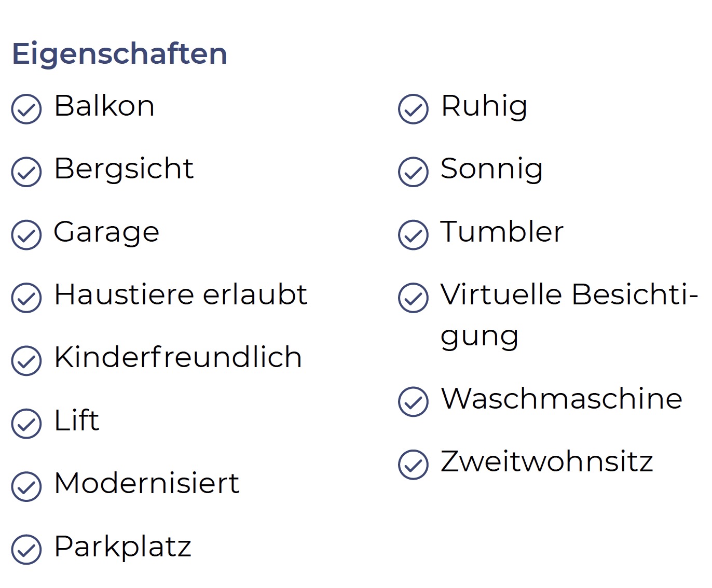Click the checkmark icon next to Bergsicht
Viewport: 712px width, 588px height.
pyautogui.click(x=26, y=172)
